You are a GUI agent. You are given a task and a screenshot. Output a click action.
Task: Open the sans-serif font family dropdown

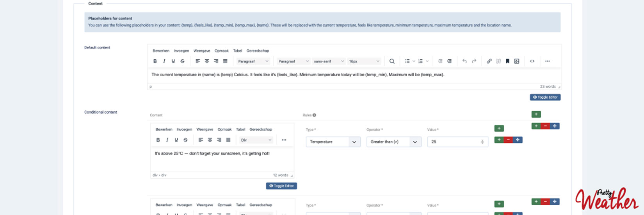[x=329, y=61]
